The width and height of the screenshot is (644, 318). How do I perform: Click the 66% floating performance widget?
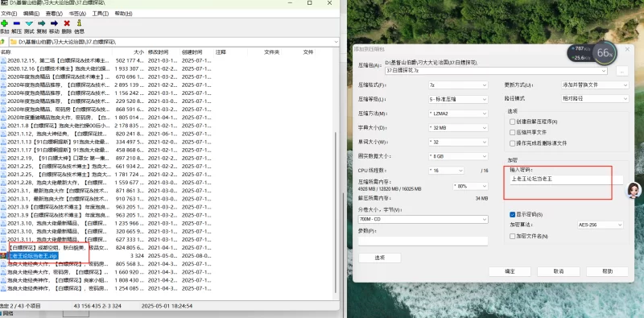(605, 53)
